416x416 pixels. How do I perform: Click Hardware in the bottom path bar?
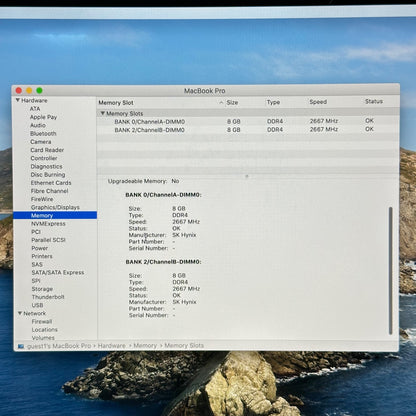pyautogui.click(x=112, y=346)
